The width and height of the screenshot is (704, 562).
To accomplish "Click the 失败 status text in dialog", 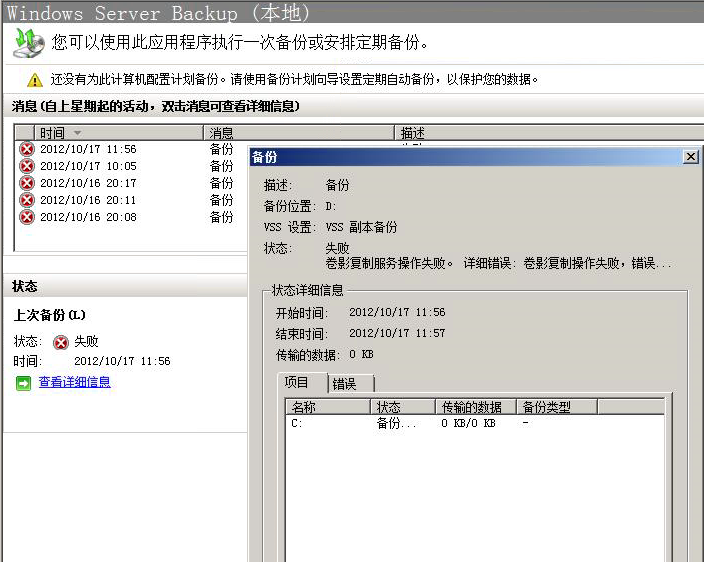I will point(337,248).
